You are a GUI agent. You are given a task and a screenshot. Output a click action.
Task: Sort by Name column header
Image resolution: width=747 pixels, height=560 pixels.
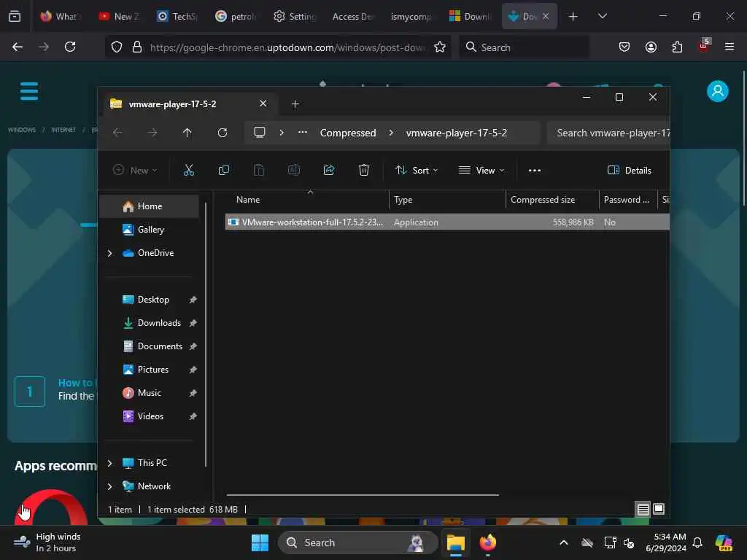pyautogui.click(x=308, y=200)
